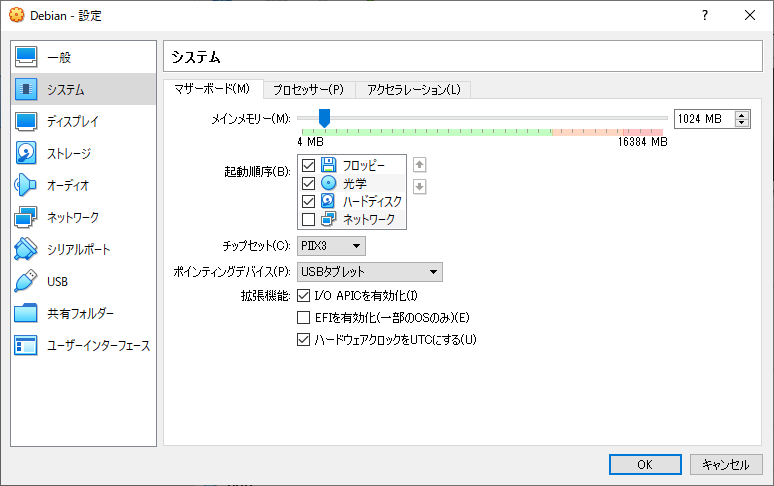The width and height of the screenshot is (774, 486).
Task: Toggle ハードウェアクロックをUTCにする checkbox
Action: click(x=304, y=339)
